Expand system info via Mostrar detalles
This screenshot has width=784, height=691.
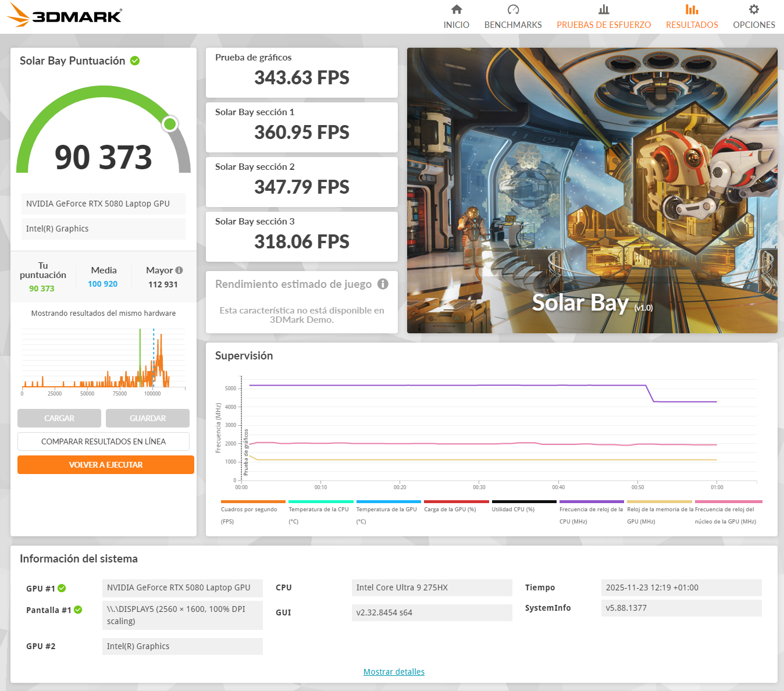point(394,672)
